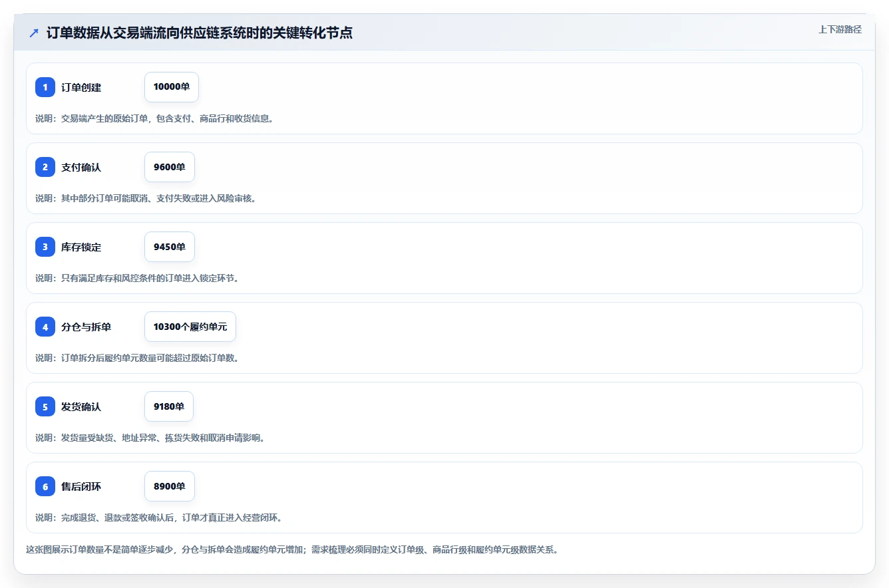Click the description starting 订单拆分后履约单元数量
This screenshot has width=889, height=588.
(137, 358)
